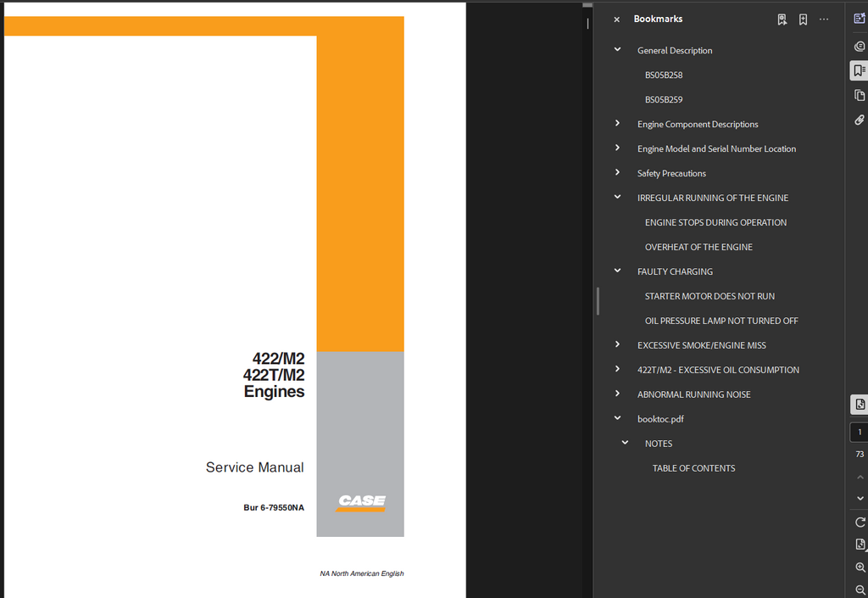Open Engine Component Descriptions bookmark
Image resolution: width=868 pixels, height=598 pixels.
click(698, 125)
